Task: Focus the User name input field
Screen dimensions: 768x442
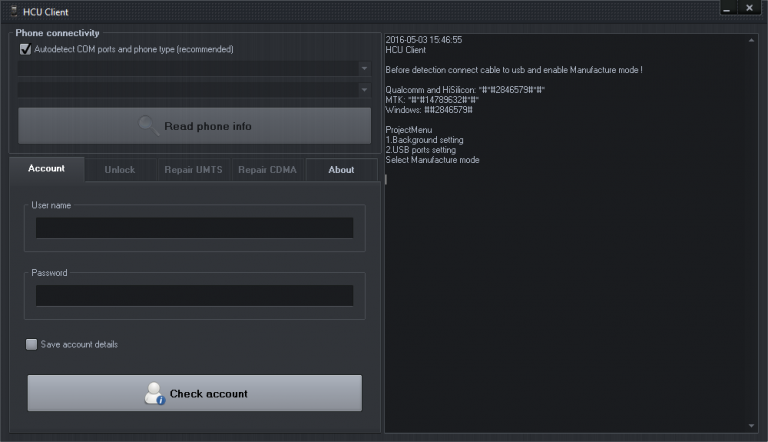Action: [x=194, y=228]
